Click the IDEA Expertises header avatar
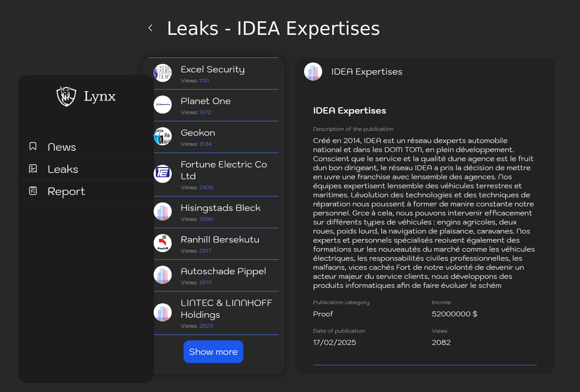The width and height of the screenshot is (580, 392). (313, 72)
